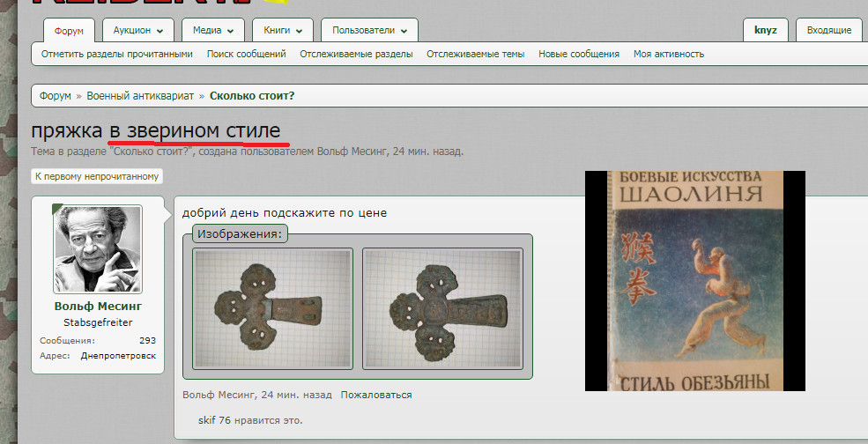
Task: Click the Shaolin monkey style book image
Action: point(695,281)
